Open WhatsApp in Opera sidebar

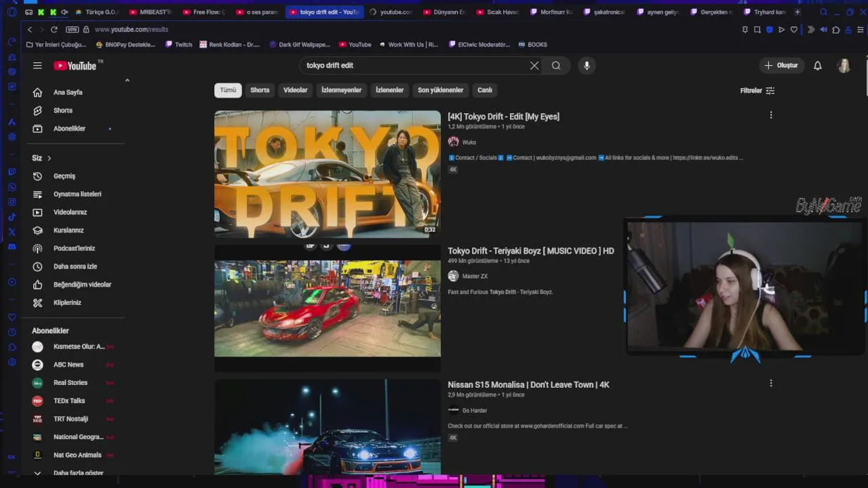(x=12, y=187)
